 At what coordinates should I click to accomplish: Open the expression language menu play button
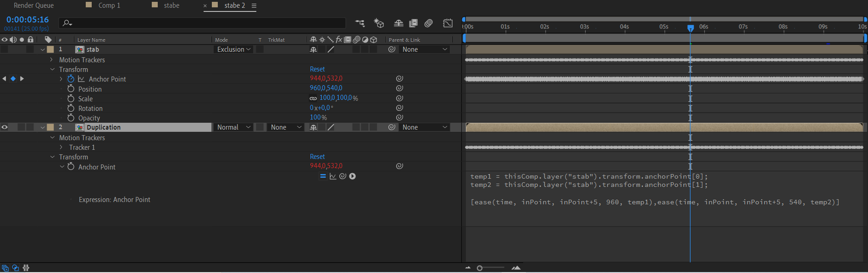pos(353,176)
